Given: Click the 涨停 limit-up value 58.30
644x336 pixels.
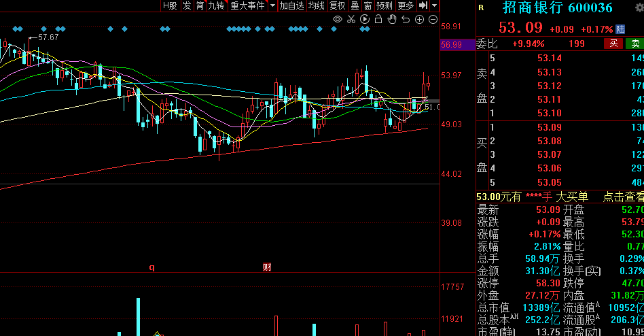Looking at the screenshot, I should click(548, 284).
